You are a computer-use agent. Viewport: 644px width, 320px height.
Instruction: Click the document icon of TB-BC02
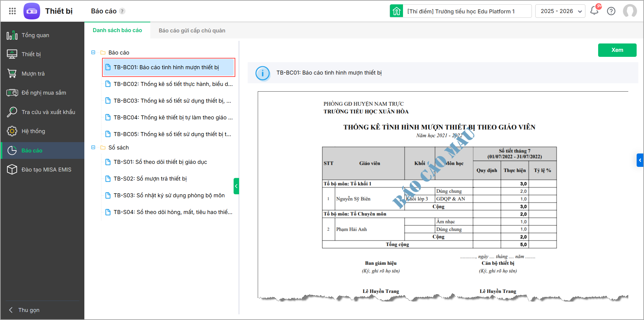point(108,84)
